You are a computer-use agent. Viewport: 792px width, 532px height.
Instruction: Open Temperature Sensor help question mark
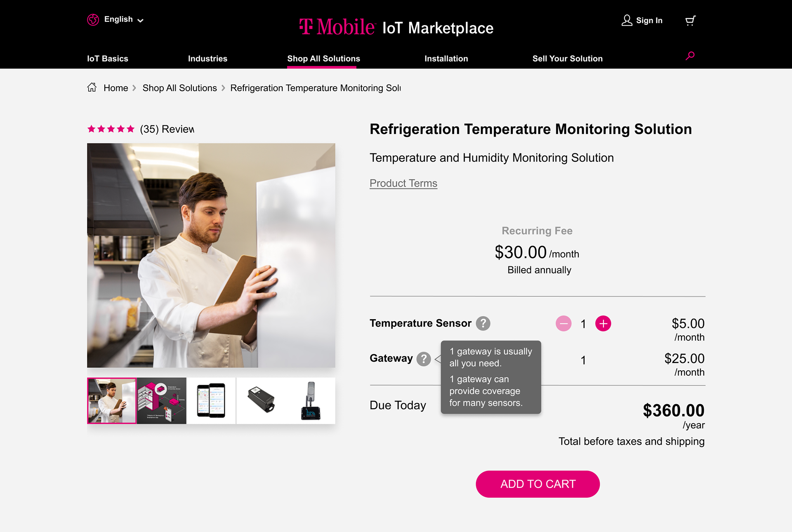[483, 323]
